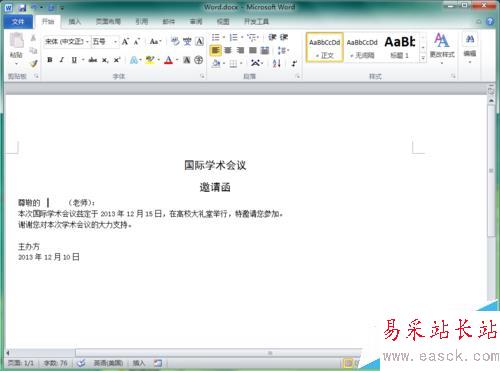Expand the styles gallery More arrow
The height and width of the screenshot is (371, 500).
pos(423,58)
